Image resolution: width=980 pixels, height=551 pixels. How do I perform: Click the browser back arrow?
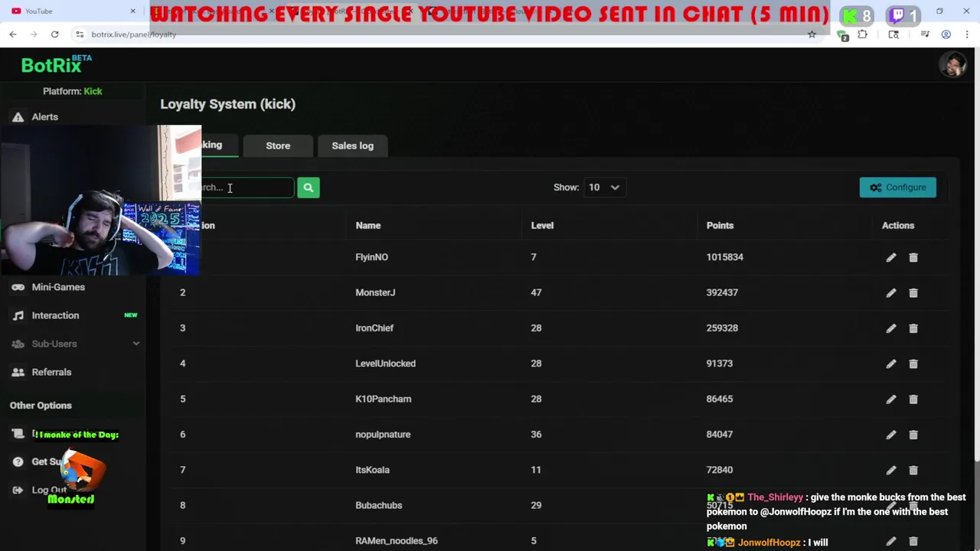[13, 34]
